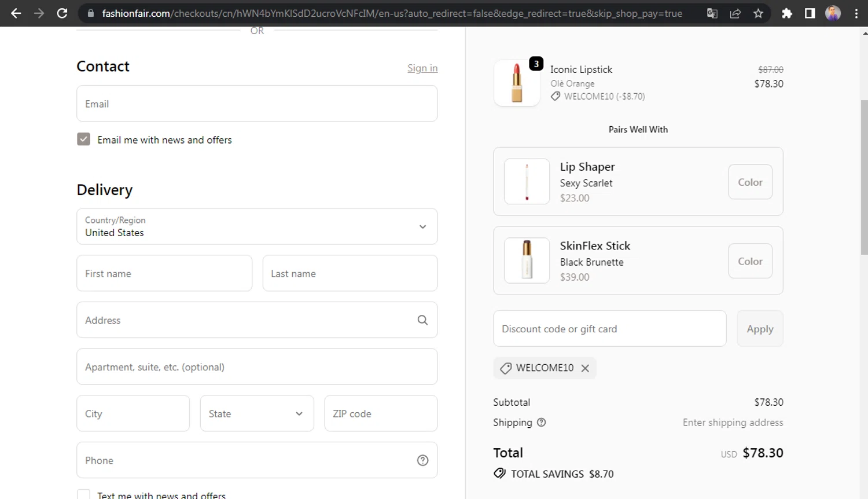Image resolution: width=868 pixels, height=499 pixels.
Task: Expand the State dropdown
Action: 257,413
